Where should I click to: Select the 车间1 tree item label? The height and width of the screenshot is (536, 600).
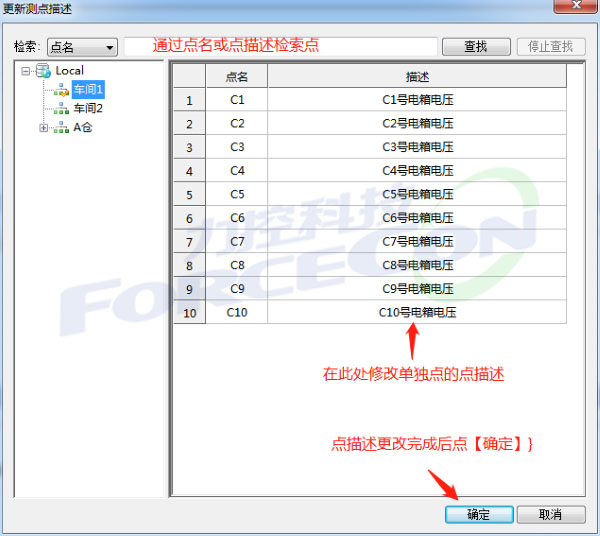(88, 90)
